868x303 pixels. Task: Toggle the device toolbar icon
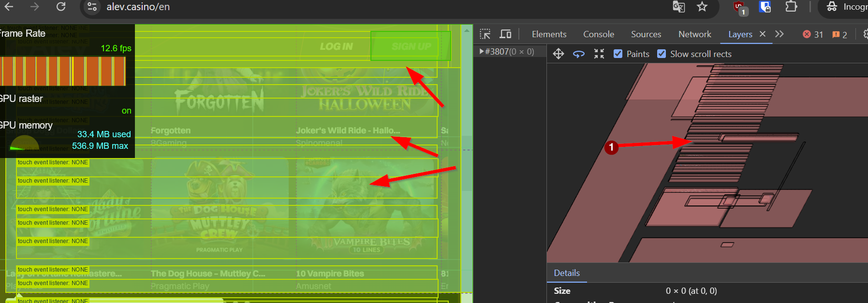point(505,34)
